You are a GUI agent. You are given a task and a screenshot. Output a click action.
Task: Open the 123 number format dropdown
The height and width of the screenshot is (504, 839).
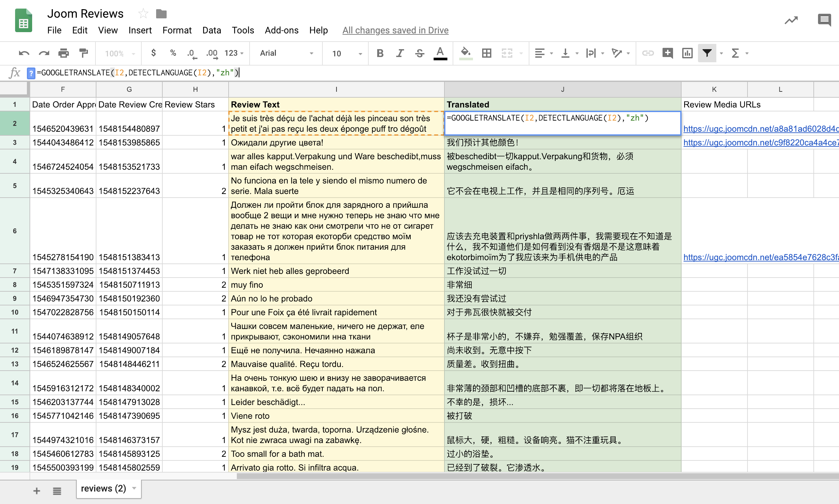(234, 53)
